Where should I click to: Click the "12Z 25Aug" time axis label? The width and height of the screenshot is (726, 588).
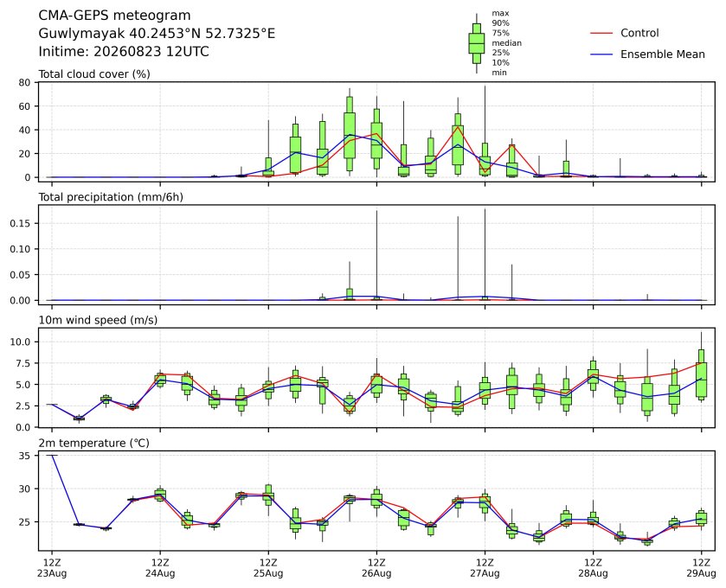click(268, 568)
